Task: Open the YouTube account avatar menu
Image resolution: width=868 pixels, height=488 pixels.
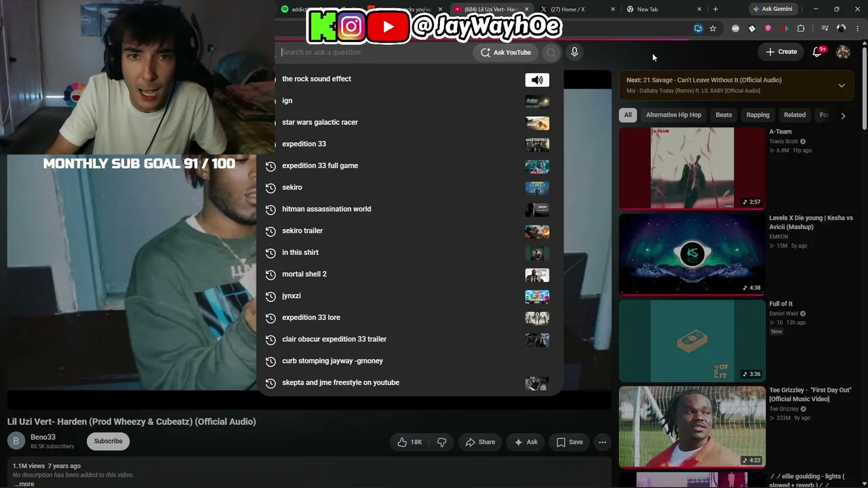Action: [x=843, y=52]
